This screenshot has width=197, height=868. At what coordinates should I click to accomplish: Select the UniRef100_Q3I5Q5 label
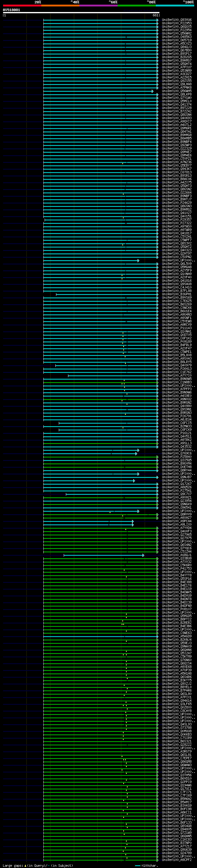pos(177,460)
